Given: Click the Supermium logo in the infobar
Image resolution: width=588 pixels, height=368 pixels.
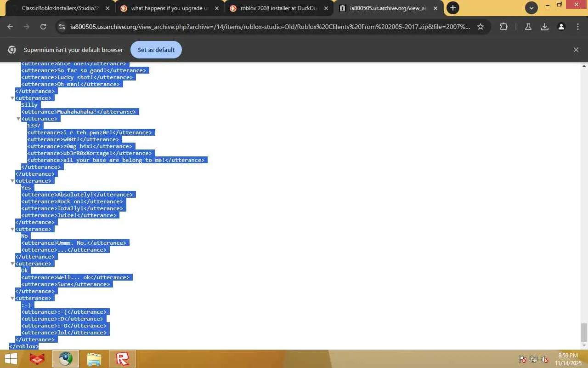Looking at the screenshot, I should click(x=12, y=50).
